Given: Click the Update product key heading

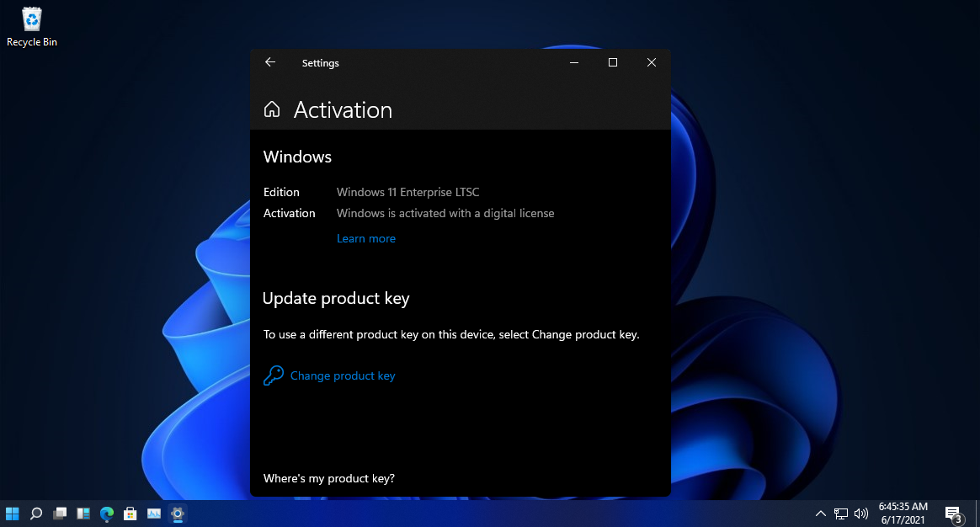Looking at the screenshot, I should coord(336,298).
